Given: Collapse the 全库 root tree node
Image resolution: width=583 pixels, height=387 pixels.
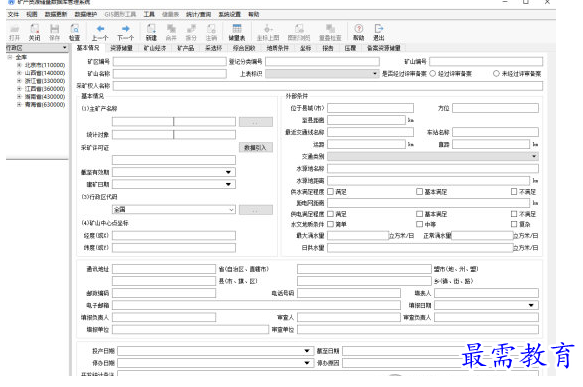Looking at the screenshot, I should [10, 57].
